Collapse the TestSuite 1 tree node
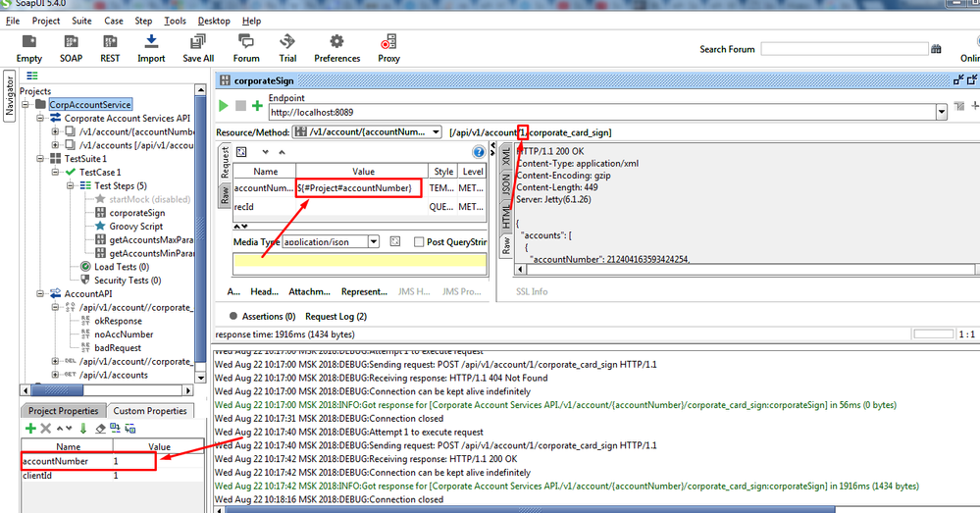This screenshot has height=513, width=980. 42,158
